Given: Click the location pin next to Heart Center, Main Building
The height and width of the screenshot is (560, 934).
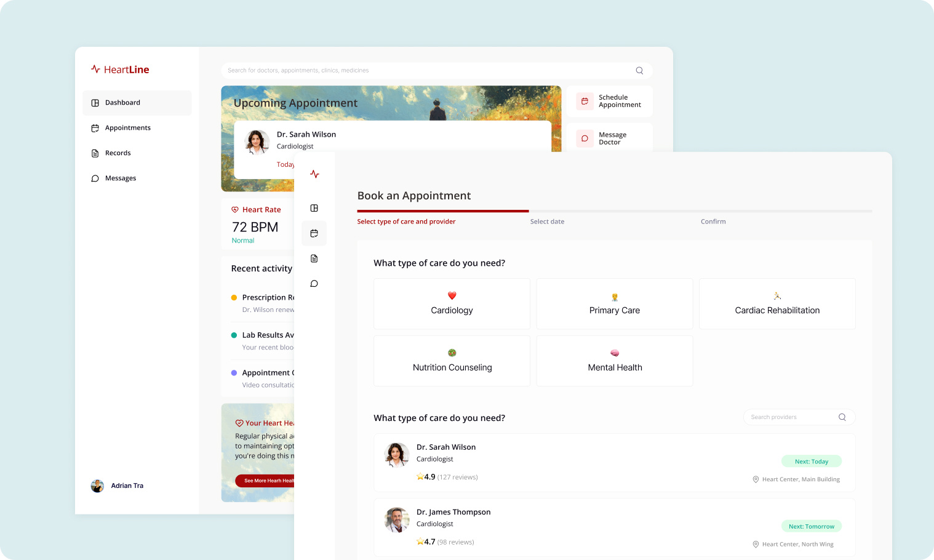Looking at the screenshot, I should pos(756,479).
